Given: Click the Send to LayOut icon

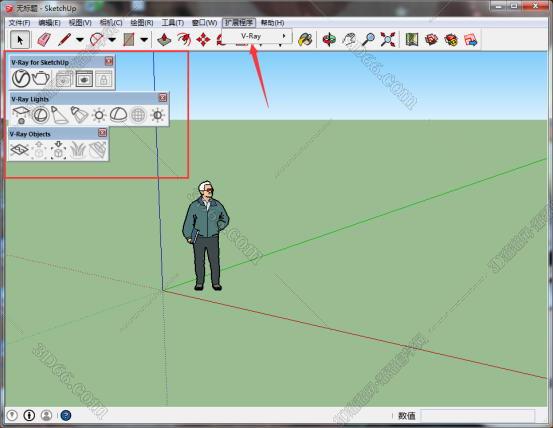Looking at the screenshot, I should 471,39.
